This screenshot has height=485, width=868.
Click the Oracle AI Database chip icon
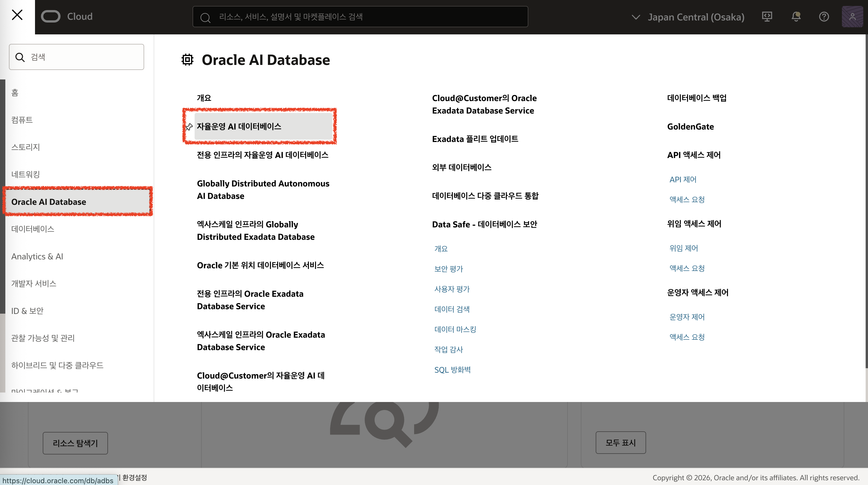tap(187, 60)
